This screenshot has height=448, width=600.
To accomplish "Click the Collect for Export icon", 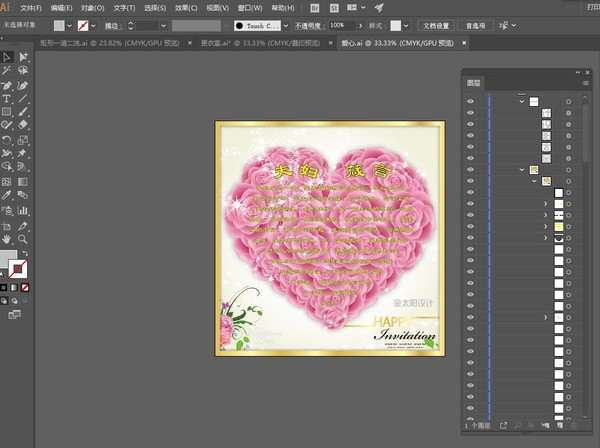I will [503, 425].
